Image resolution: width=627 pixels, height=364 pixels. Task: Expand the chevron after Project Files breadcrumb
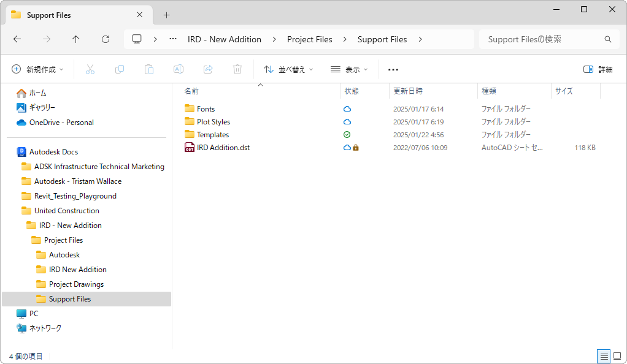[x=345, y=39]
